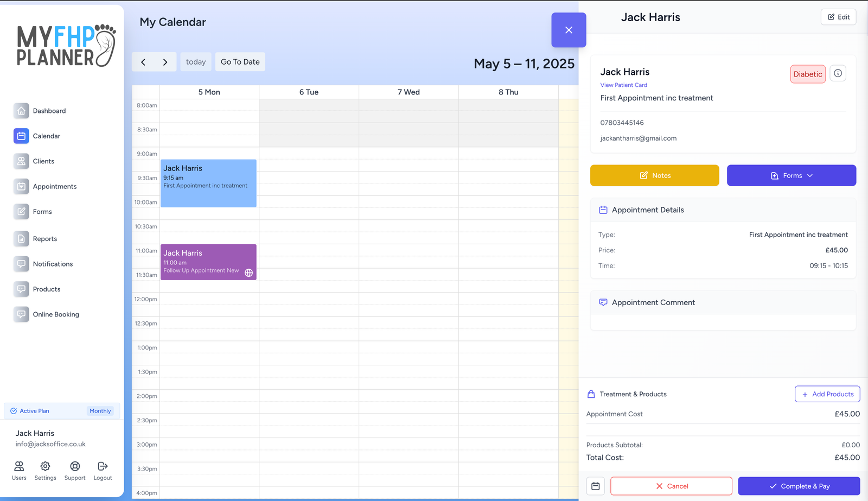Select Jack Harris 11:00 am follow up appointment
Image resolution: width=868 pixels, height=501 pixels.
coord(208,262)
